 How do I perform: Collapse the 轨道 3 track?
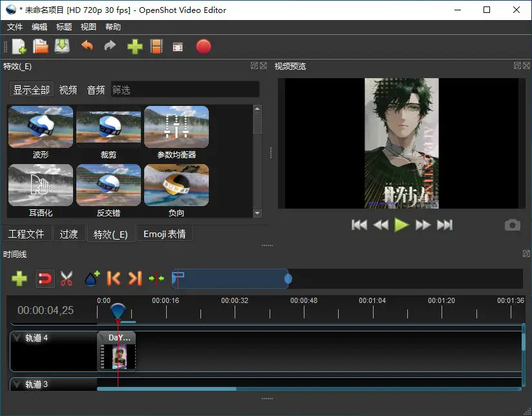[17, 384]
